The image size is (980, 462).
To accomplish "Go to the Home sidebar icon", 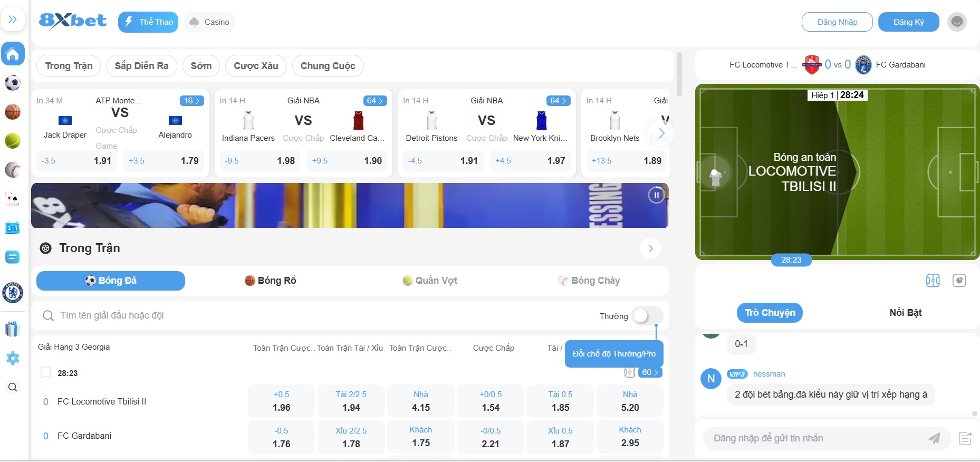I will (x=13, y=54).
